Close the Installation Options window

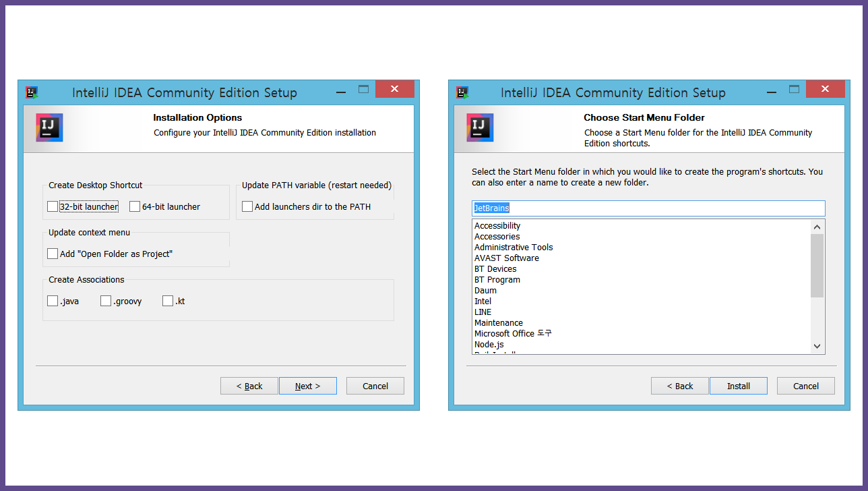[x=395, y=89]
